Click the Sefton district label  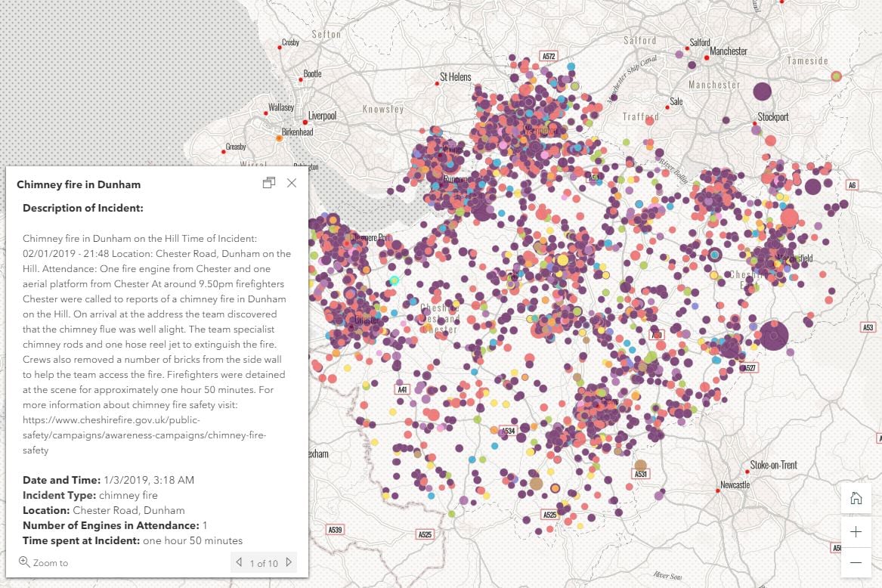[326, 34]
